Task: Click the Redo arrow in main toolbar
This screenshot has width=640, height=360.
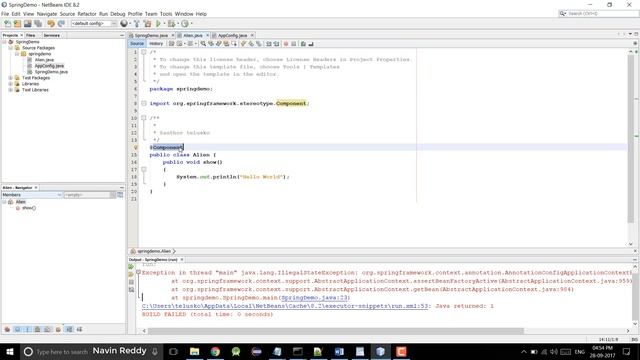Action: click(61, 24)
